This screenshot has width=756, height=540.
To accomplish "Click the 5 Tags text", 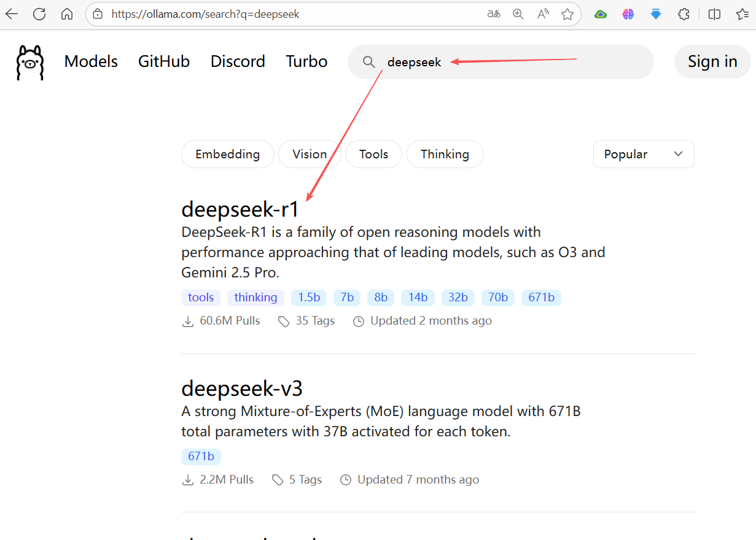I will pyautogui.click(x=305, y=480).
